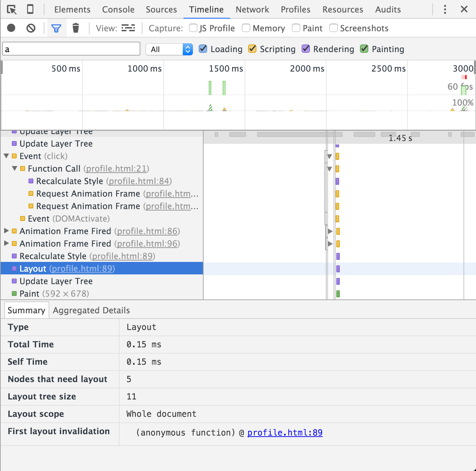Switch the View mode bars icon
This screenshot has width=476, height=471.
128,28
